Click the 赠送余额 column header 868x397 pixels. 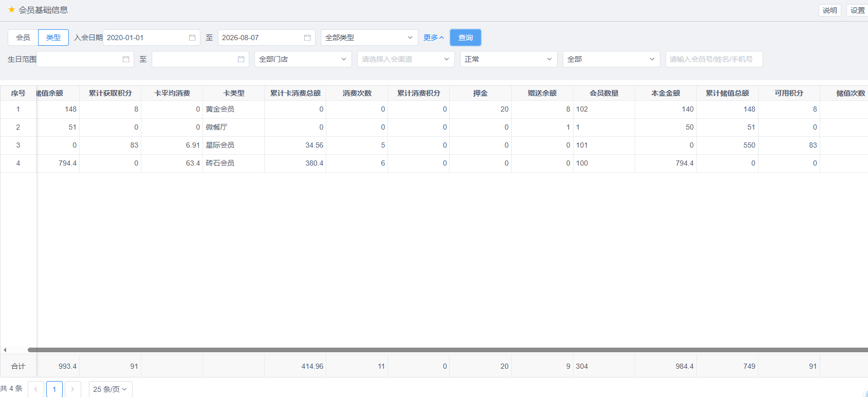(542, 93)
